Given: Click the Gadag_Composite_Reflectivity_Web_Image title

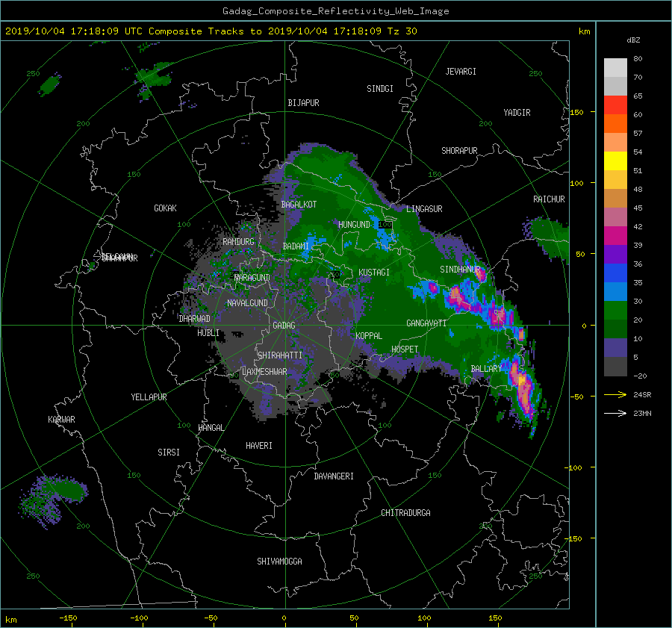Looking at the screenshot, I should coord(335,11).
